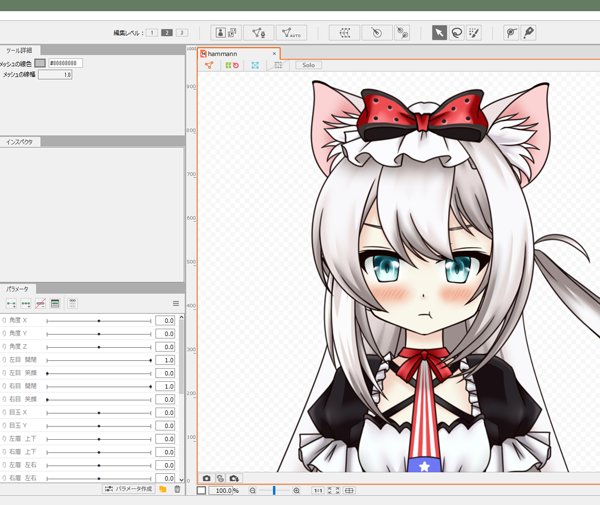600x505 pixels.
Task: Open the parameter panel hamburger menu
Action: click(176, 303)
